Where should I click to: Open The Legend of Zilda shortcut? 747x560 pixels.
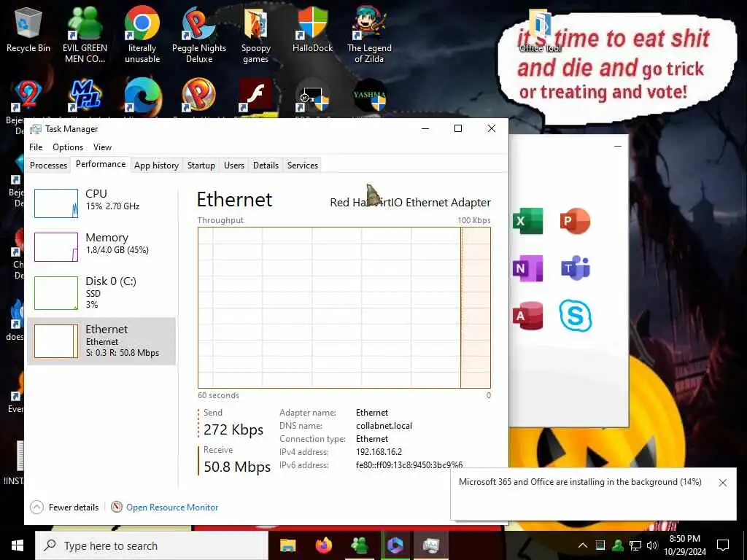369,34
